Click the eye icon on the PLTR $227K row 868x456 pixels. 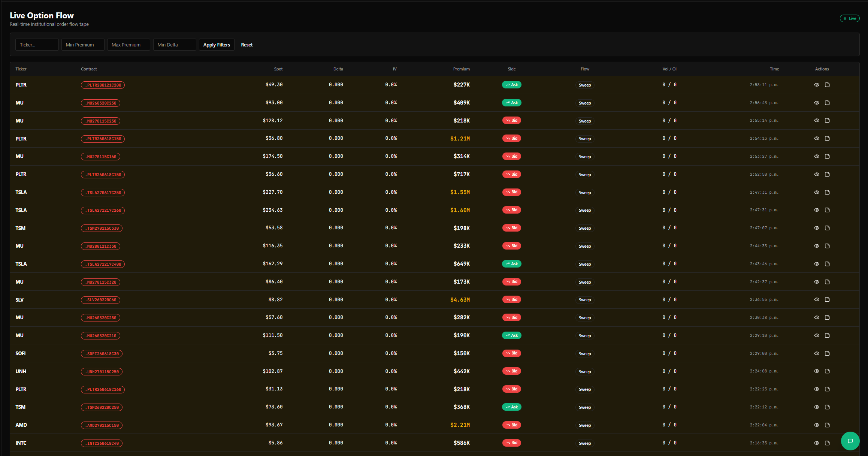tap(817, 85)
